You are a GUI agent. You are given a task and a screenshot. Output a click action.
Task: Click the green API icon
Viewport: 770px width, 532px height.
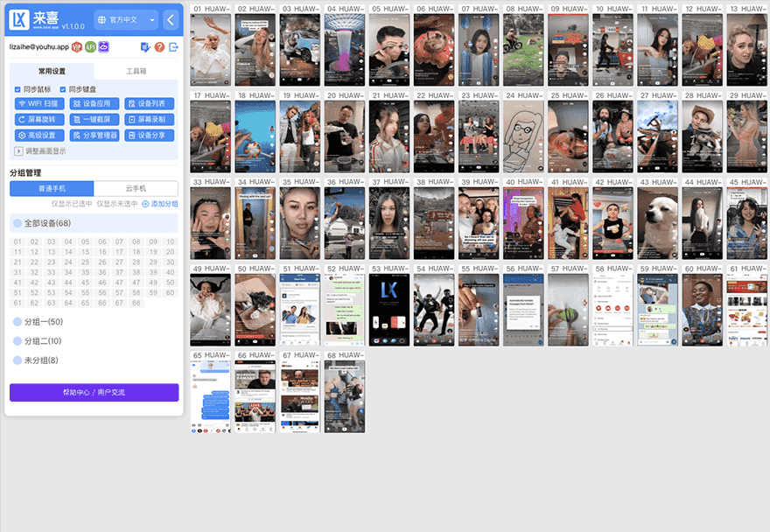[x=90, y=46]
